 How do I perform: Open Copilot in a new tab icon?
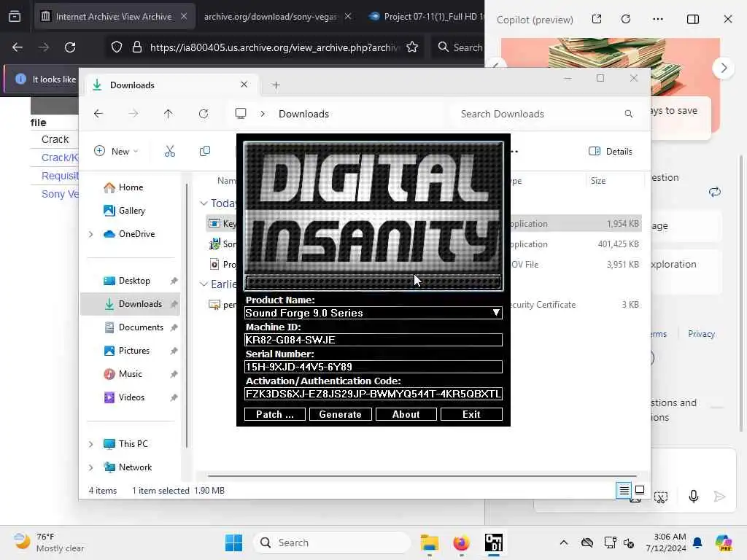pos(597,19)
